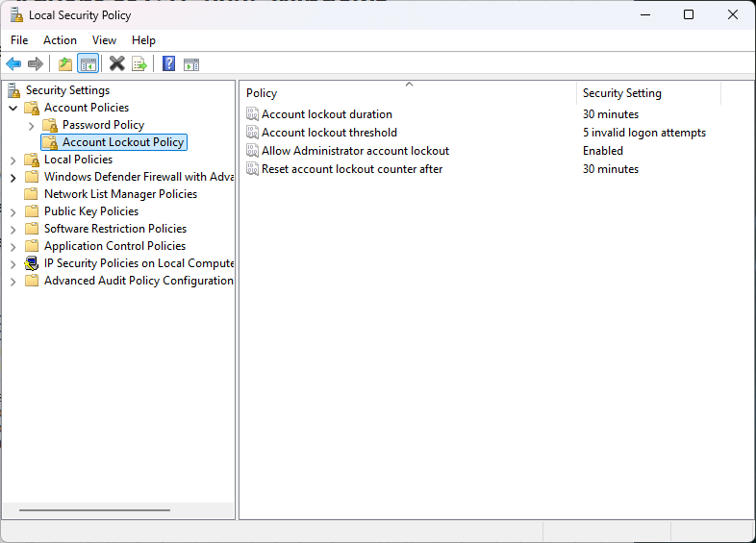Expand the Password Policy node arrow

(31, 125)
